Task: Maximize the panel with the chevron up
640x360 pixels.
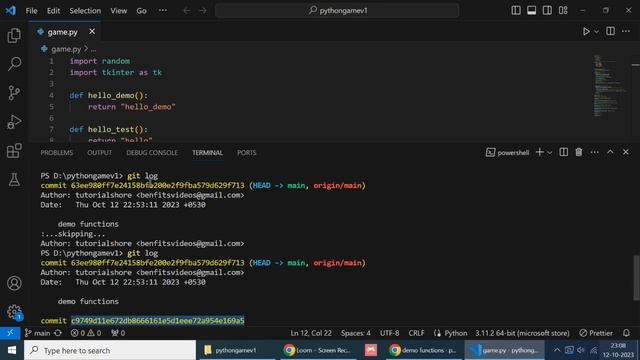Action: pyautogui.click(x=610, y=152)
